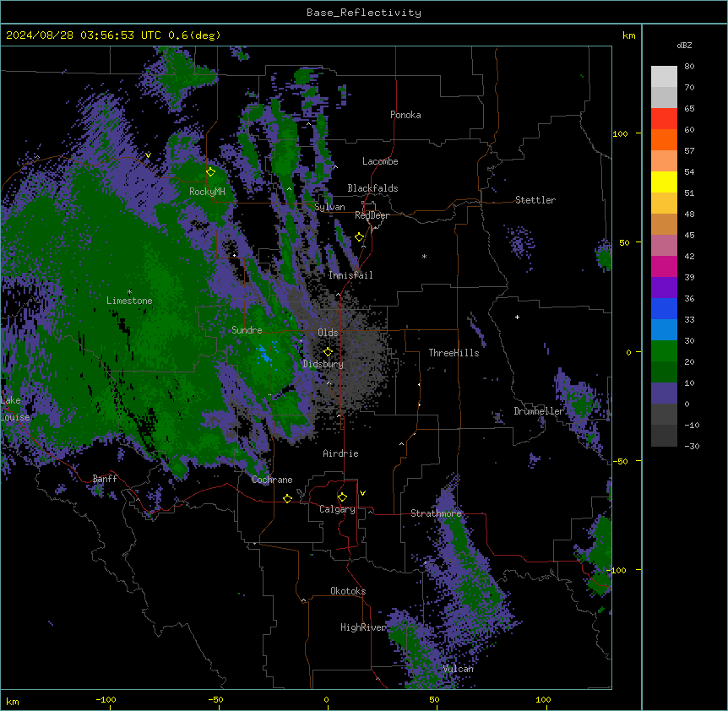This screenshot has height=711, width=728.
Task: Click the km unit label at top right
Action: 628,35
